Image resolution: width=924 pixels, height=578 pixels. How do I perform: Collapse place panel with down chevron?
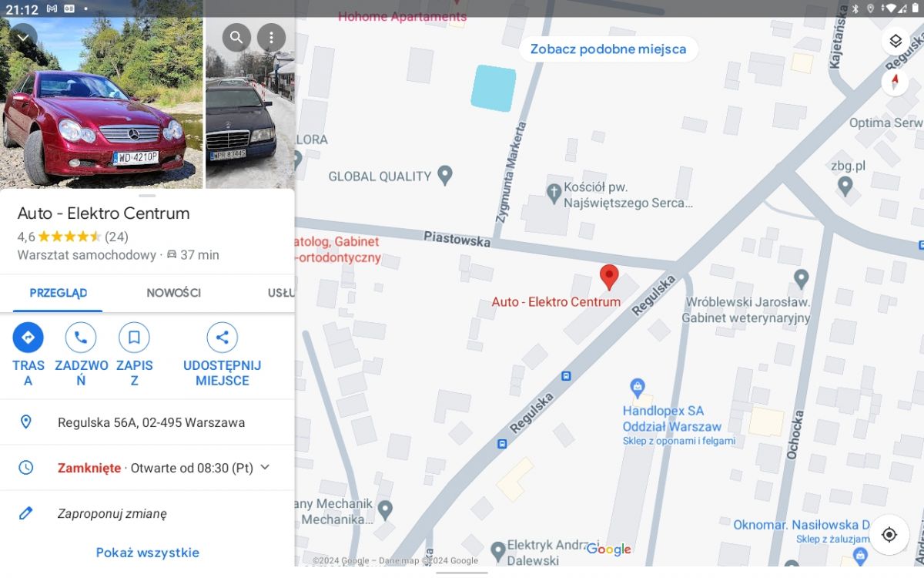click(x=22, y=37)
